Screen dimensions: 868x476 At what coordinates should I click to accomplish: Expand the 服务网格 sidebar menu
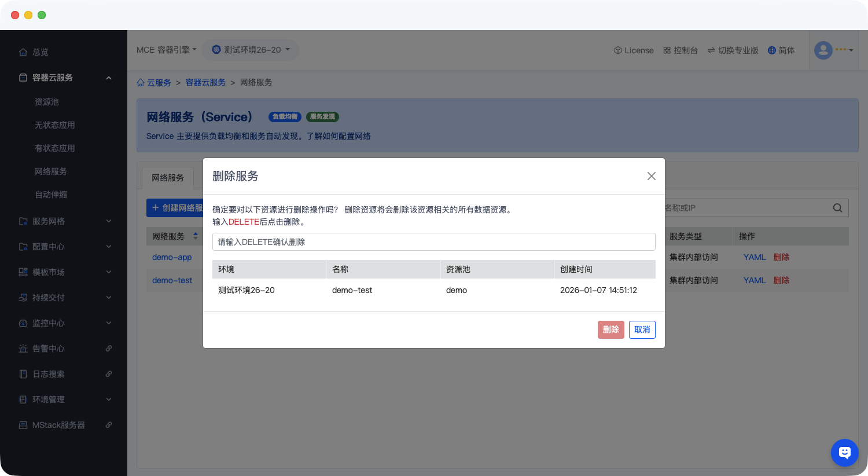click(x=109, y=221)
